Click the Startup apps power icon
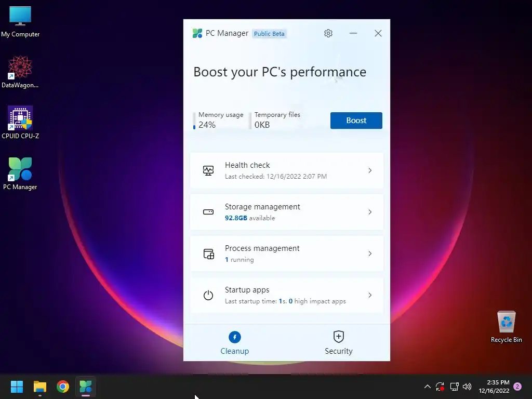The image size is (532, 399). [x=208, y=295]
